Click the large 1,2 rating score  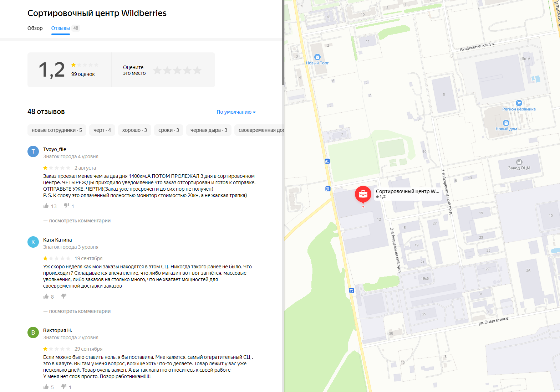[x=52, y=70]
